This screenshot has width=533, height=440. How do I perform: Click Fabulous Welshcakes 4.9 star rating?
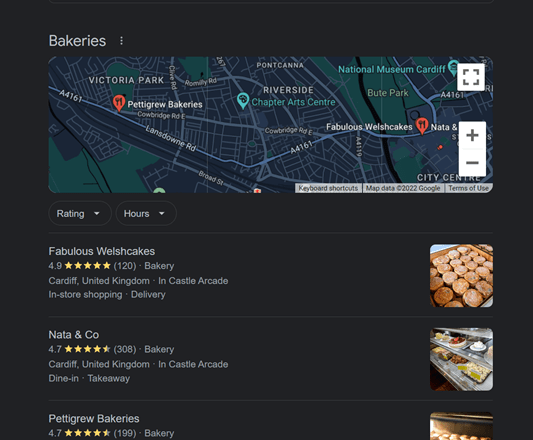coord(87,266)
